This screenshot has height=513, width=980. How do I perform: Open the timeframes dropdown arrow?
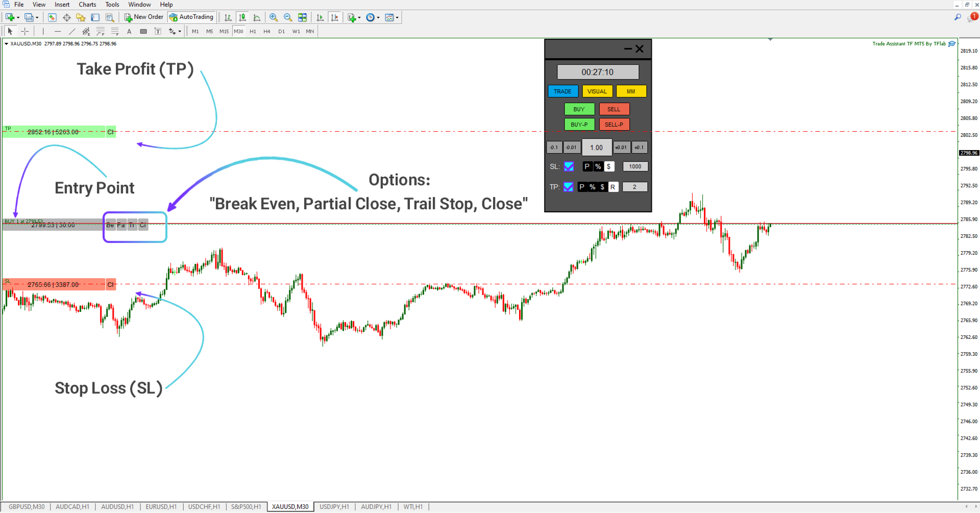379,17
